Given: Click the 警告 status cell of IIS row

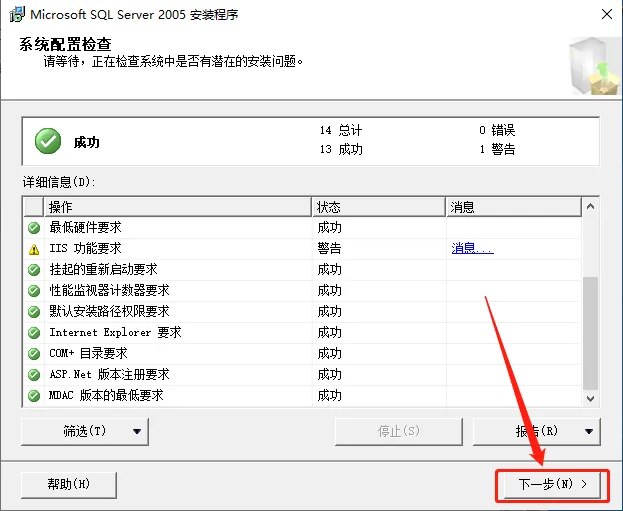Looking at the screenshot, I should tap(329, 249).
